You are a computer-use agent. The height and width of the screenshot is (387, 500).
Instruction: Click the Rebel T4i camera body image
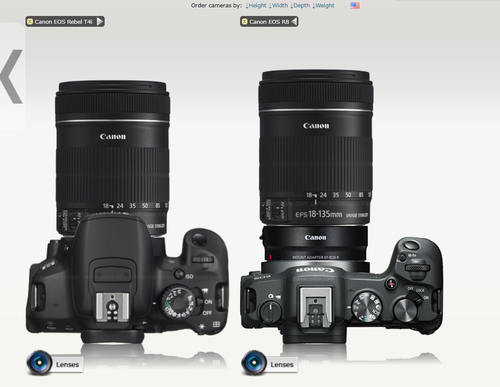(128, 283)
